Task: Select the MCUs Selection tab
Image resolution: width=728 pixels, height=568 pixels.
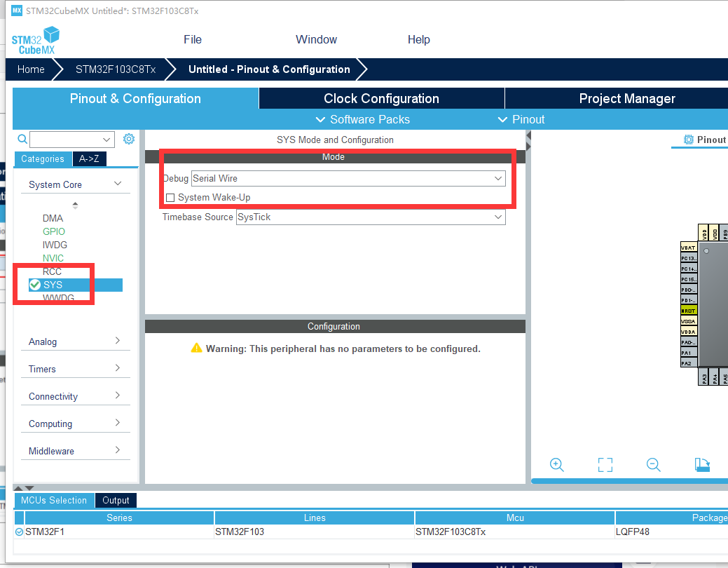Action: pos(54,500)
